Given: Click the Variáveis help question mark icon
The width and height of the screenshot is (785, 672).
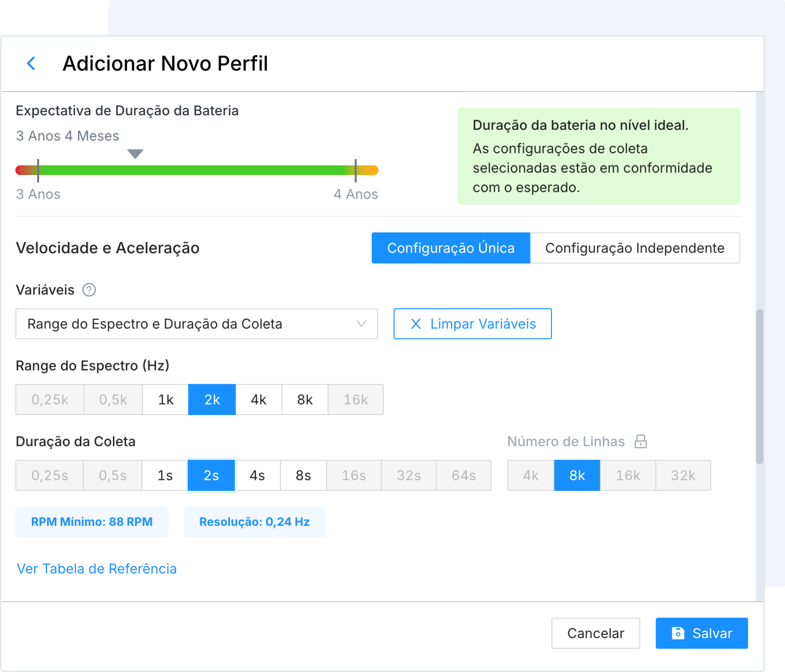Looking at the screenshot, I should [89, 290].
